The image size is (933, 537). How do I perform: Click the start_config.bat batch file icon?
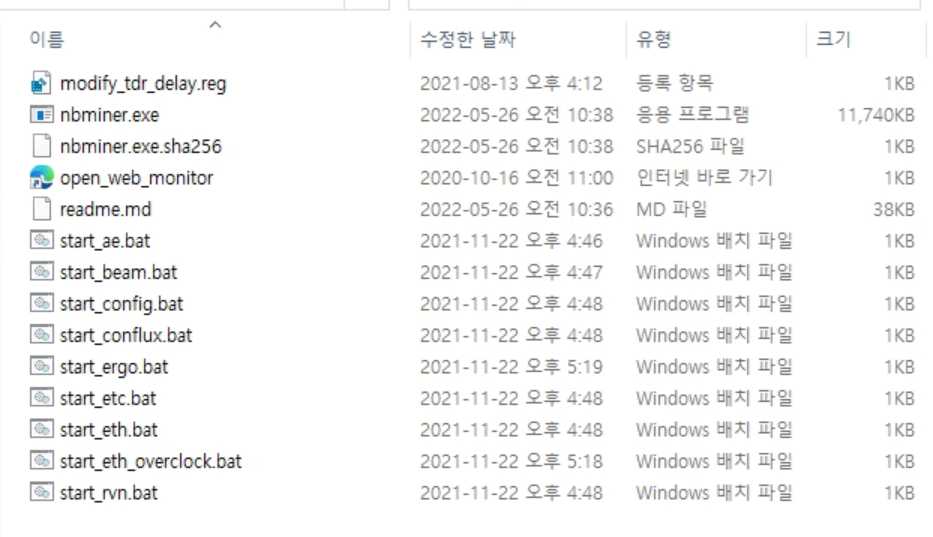click(x=41, y=304)
